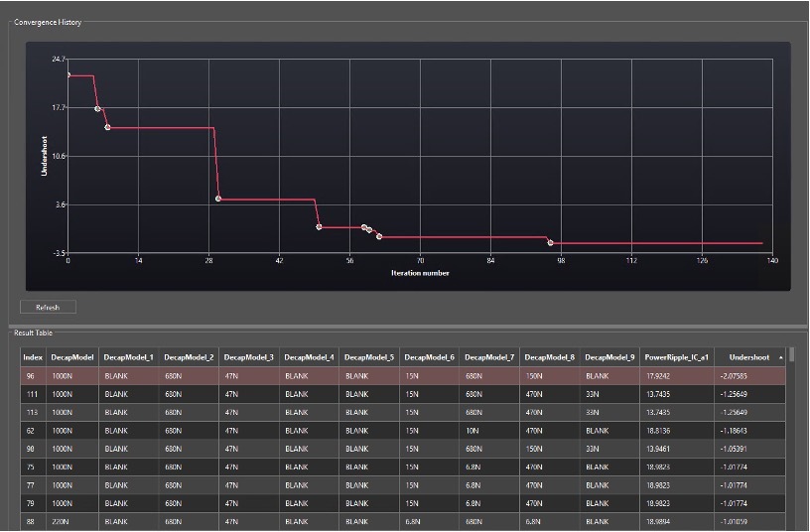This screenshot has height=532, width=810.
Task: Click the Refresh button below the chart
Action: click(48, 307)
